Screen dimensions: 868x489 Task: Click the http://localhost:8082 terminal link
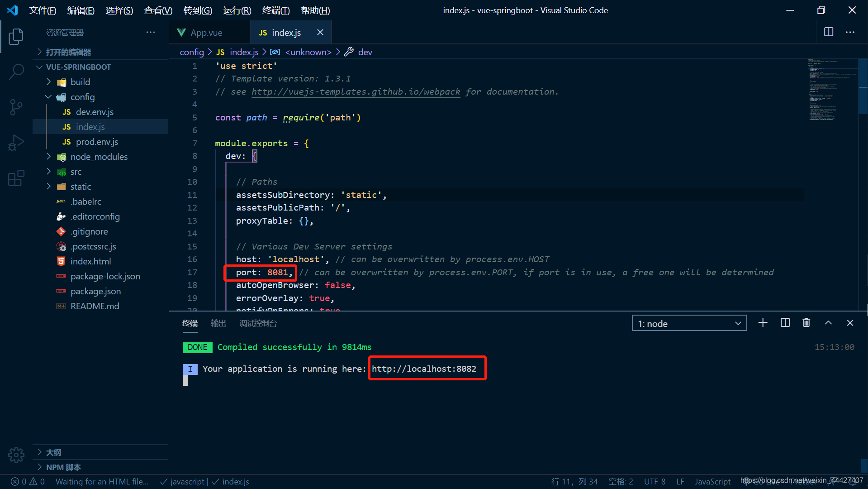click(424, 369)
